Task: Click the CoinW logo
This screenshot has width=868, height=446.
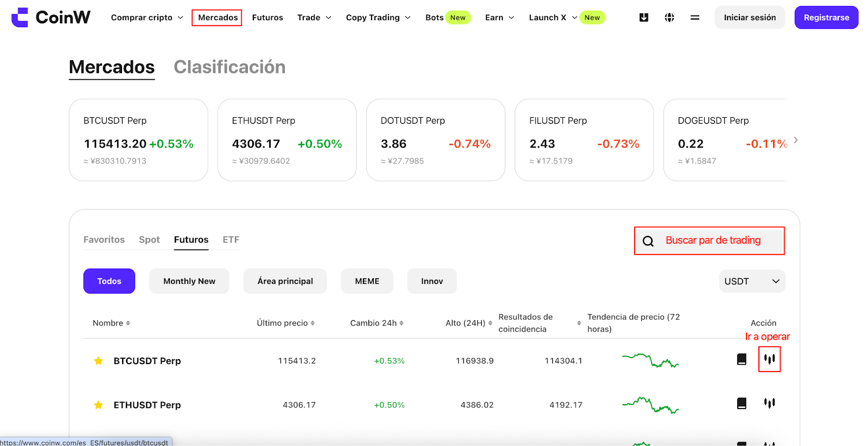Action: 51,17
